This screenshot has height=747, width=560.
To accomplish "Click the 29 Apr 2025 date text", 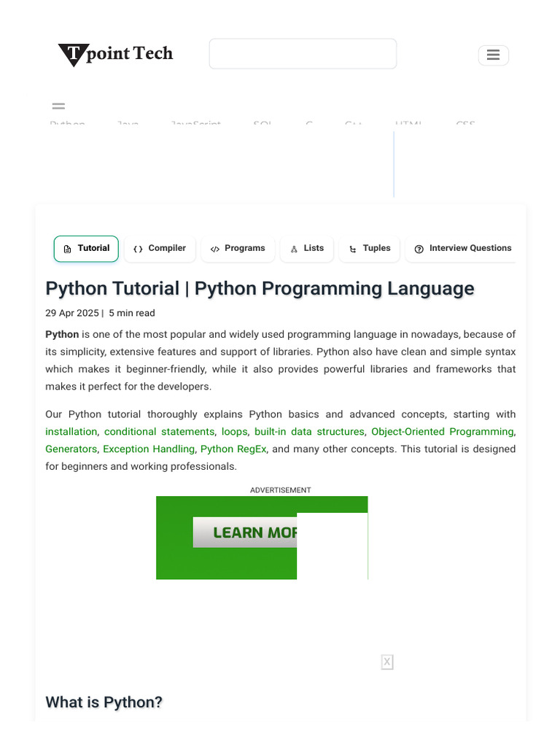I will [72, 313].
